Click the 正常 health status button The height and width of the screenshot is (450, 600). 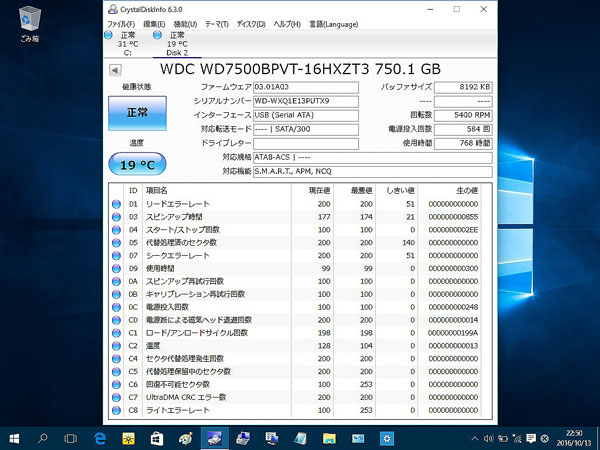(137, 113)
